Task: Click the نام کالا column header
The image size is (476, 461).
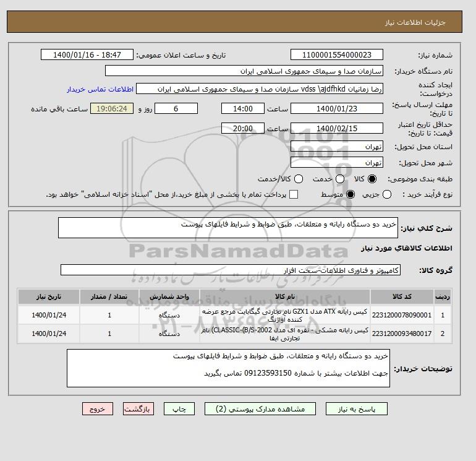Action: (285, 296)
